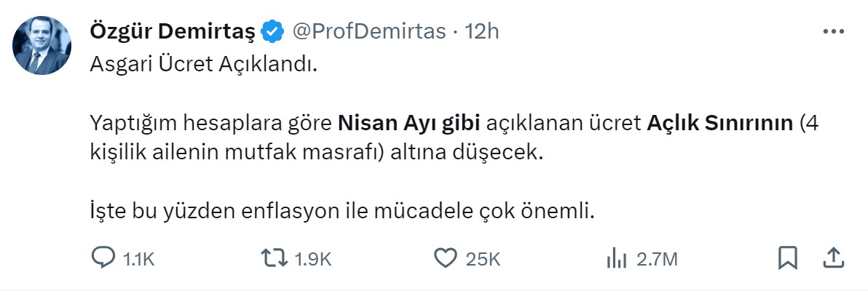Click the 12h timestamp
This screenshot has width=868, height=291.
(x=483, y=31)
